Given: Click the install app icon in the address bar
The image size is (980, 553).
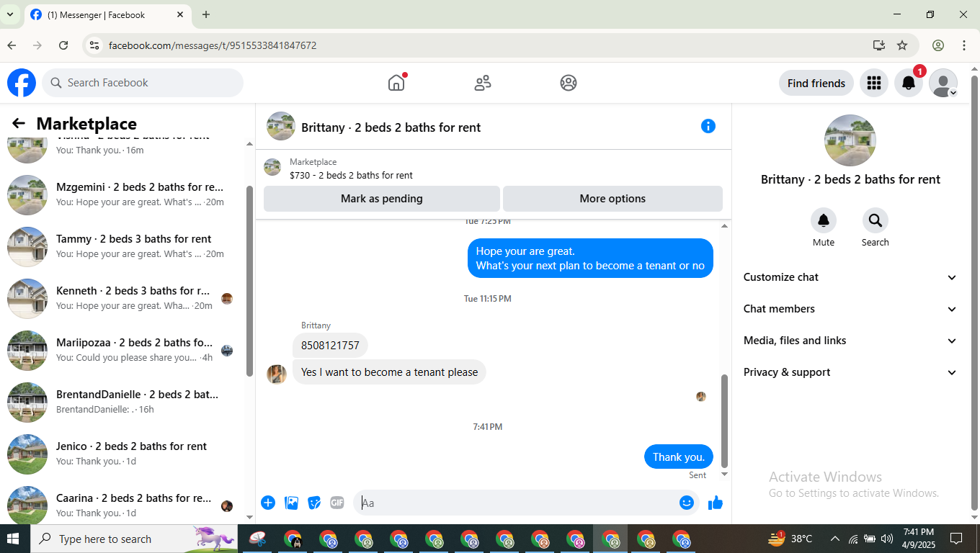Looking at the screenshot, I should [x=878, y=45].
